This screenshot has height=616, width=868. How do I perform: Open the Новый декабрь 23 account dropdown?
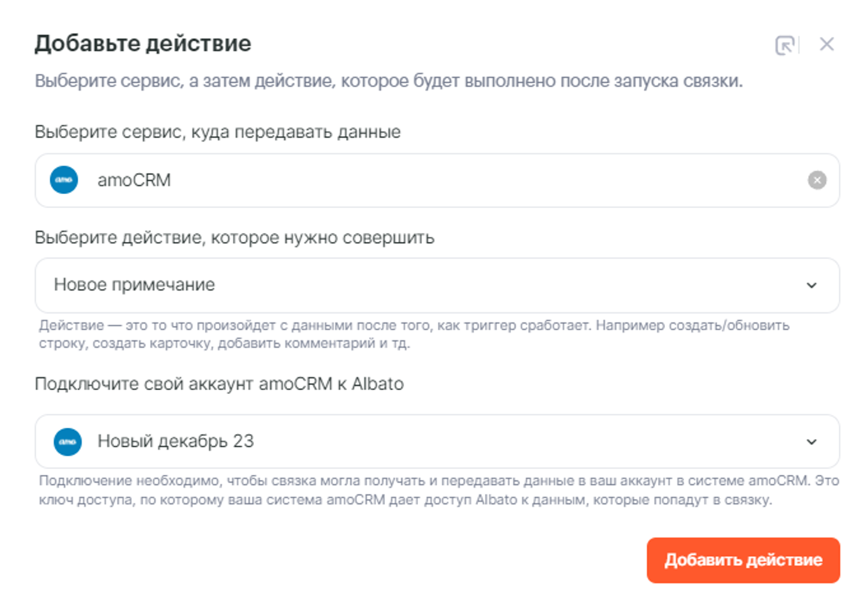[447, 442]
